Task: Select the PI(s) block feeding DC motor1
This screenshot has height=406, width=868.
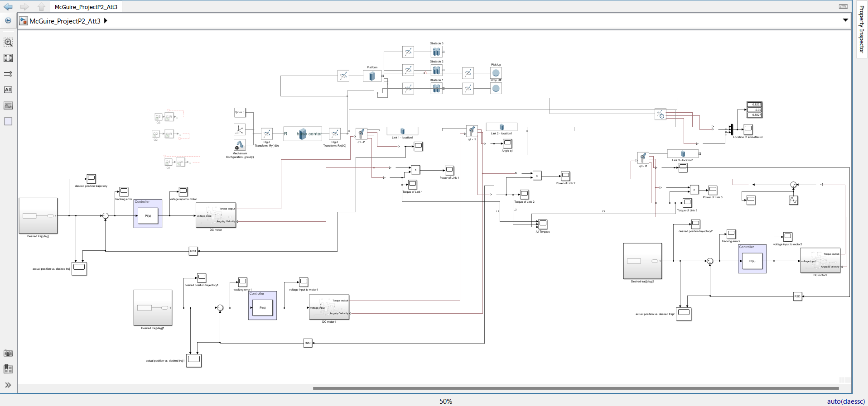Action: (x=262, y=308)
